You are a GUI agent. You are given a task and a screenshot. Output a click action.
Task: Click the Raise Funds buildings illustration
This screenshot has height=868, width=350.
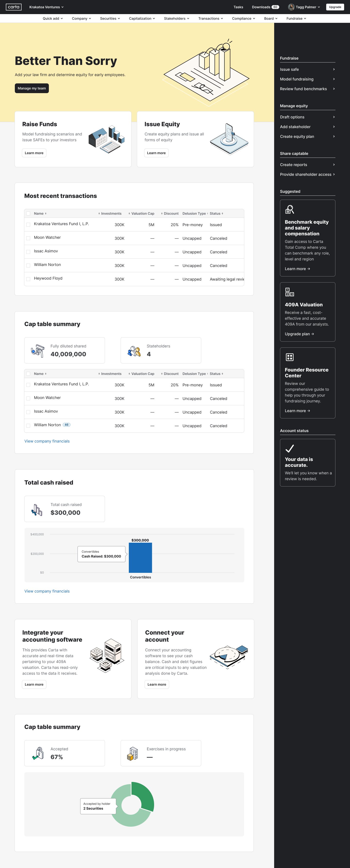click(x=106, y=139)
